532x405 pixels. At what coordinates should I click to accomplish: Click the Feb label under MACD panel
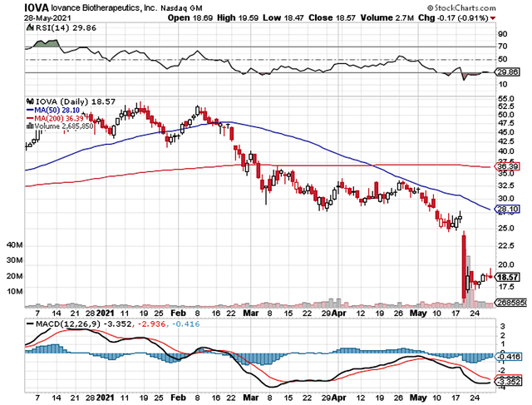[x=179, y=398]
